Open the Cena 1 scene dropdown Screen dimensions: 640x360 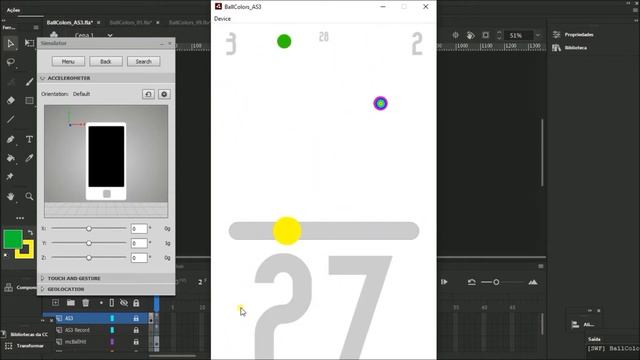pyautogui.click(x=110, y=36)
